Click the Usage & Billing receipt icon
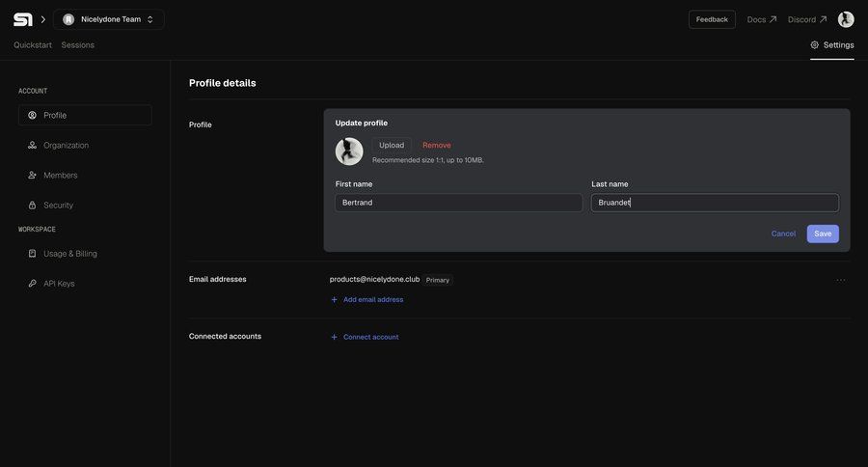Screen dimensions: 868x467 click(32, 253)
